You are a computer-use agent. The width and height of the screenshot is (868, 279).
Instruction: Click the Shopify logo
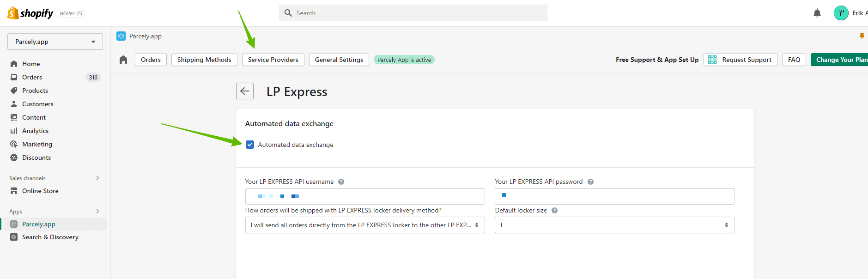point(30,13)
